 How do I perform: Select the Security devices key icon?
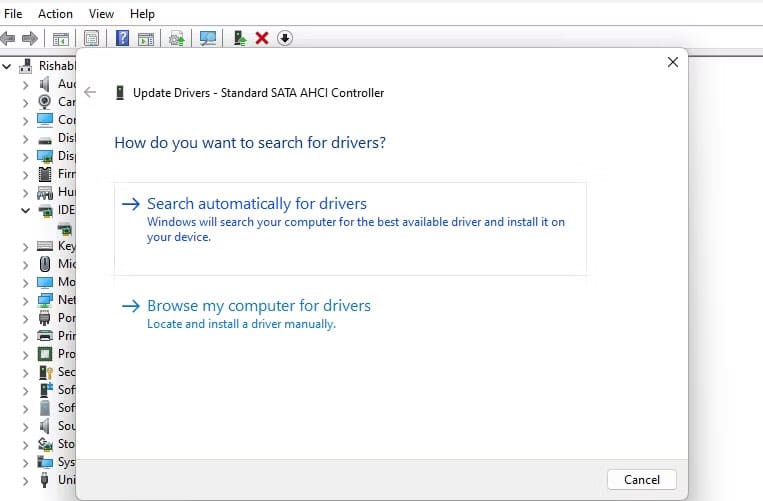(x=45, y=372)
